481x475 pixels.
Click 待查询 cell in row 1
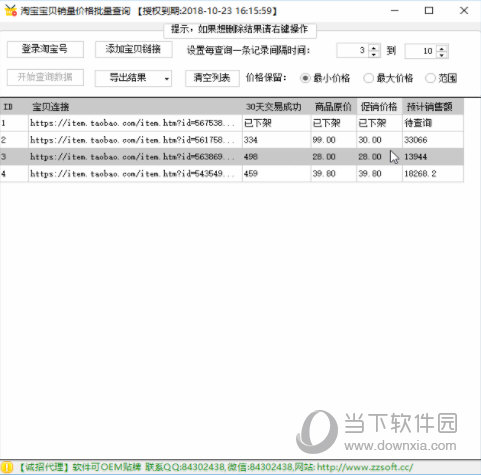[433, 123]
